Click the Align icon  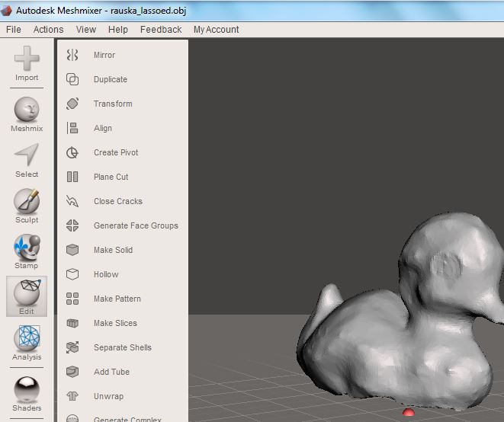(72, 128)
